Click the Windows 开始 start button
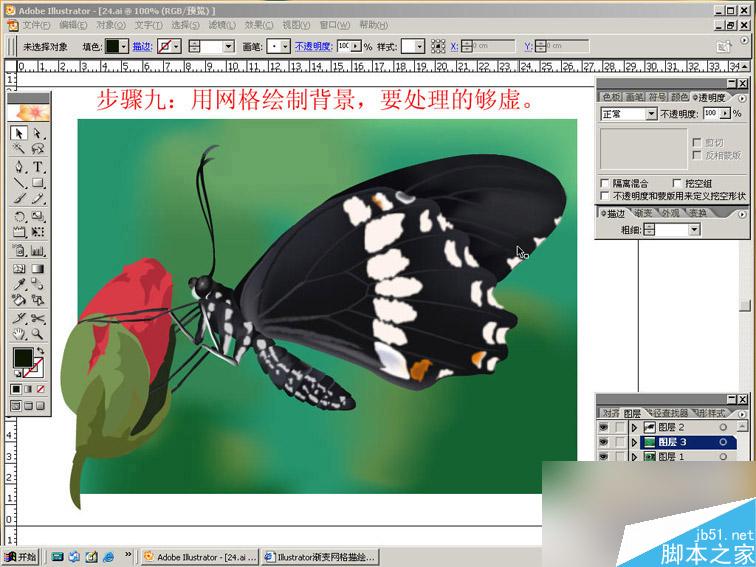 (x=20, y=557)
